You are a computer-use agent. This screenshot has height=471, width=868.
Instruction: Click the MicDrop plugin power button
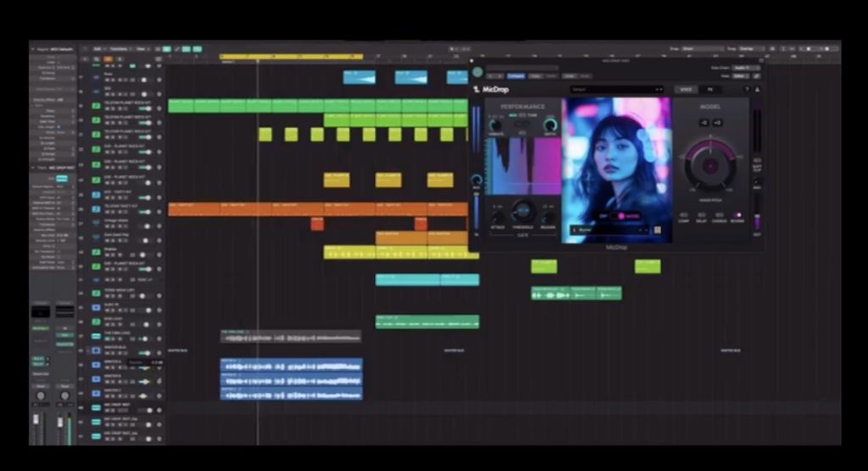pyautogui.click(x=478, y=73)
